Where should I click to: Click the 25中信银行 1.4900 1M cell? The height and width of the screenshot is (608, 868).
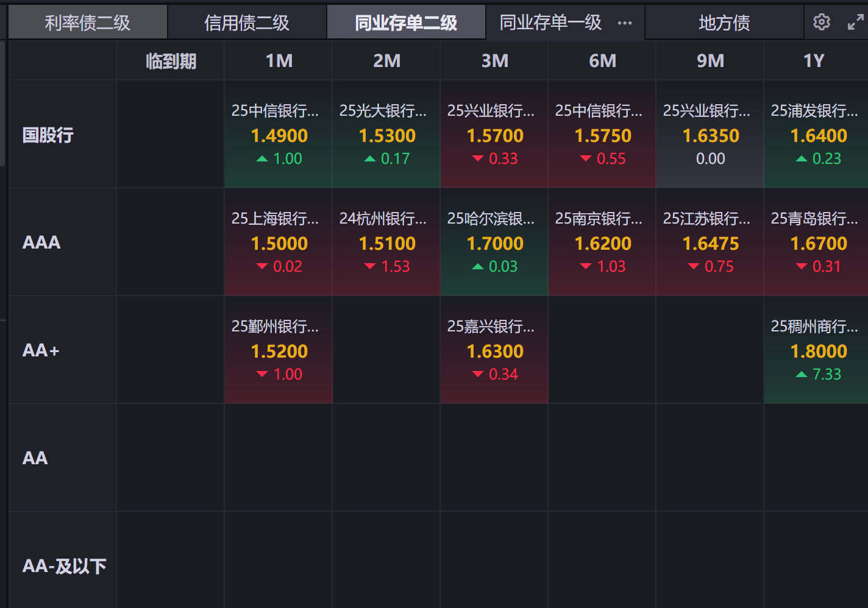point(279,135)
